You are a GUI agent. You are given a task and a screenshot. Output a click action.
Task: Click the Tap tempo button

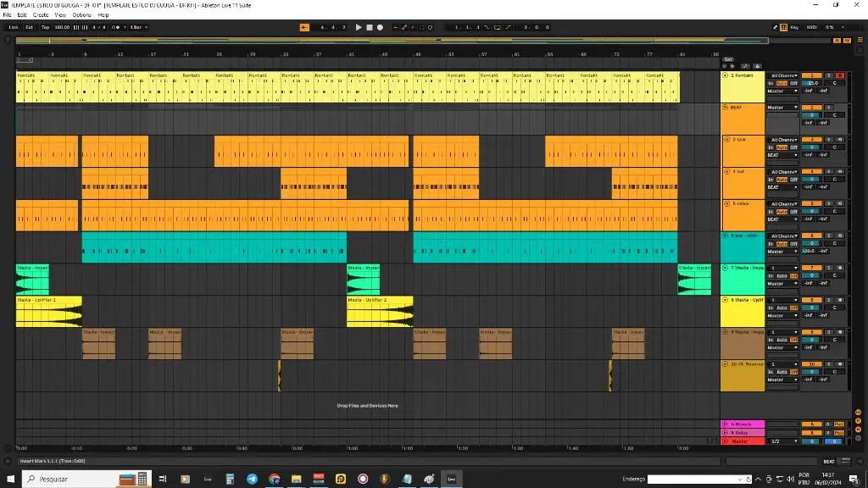(46, 27)
